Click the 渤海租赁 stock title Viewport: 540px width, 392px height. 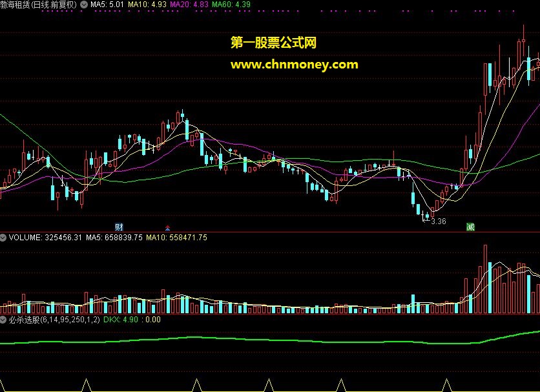point(39,5)
